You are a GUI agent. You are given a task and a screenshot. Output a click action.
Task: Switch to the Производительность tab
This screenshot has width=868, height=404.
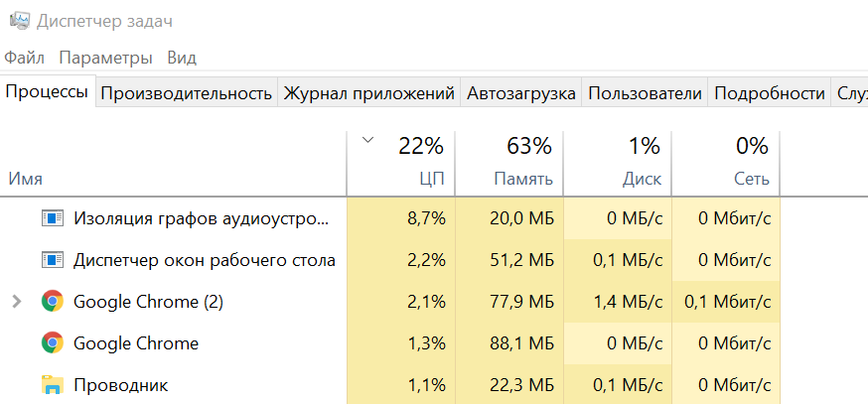[x=186, y=93]
